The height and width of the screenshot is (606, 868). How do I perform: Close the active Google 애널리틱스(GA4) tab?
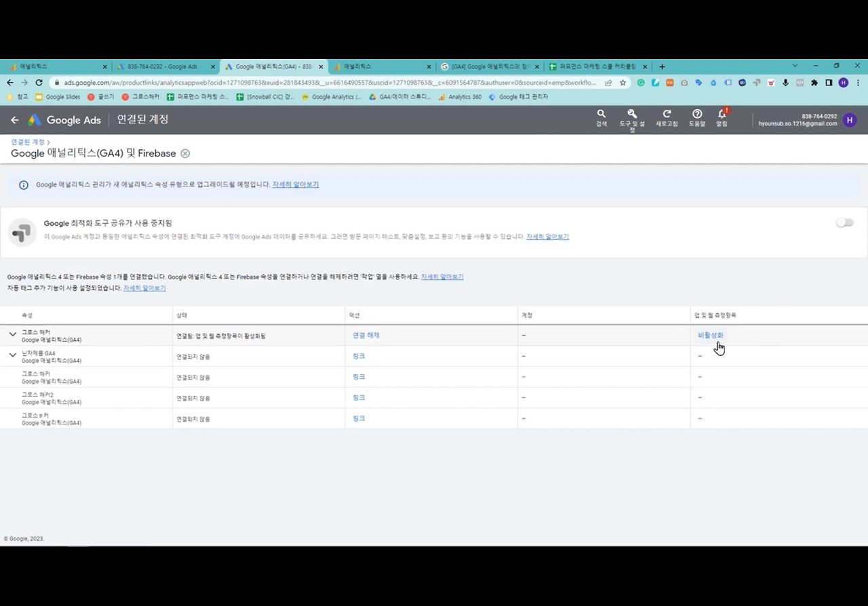click(321, 66)
